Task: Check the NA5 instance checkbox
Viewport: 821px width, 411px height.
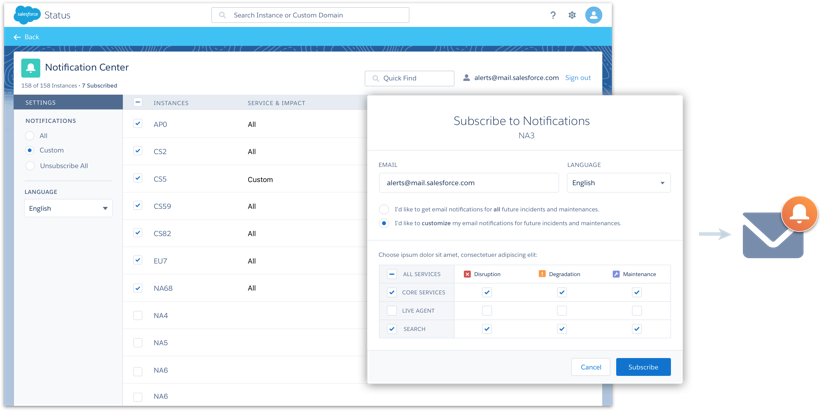Action: coord(138,342)
